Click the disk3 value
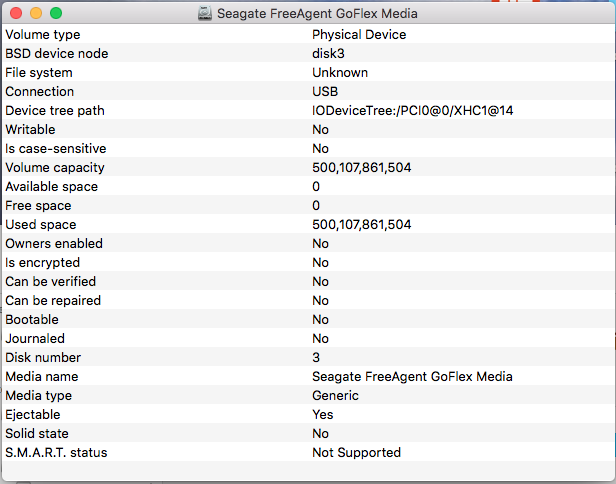 [328, 53]
